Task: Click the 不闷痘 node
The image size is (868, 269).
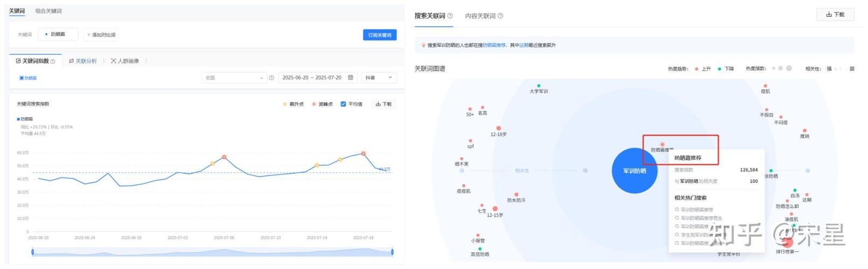Action: click(x=781, y=117)
